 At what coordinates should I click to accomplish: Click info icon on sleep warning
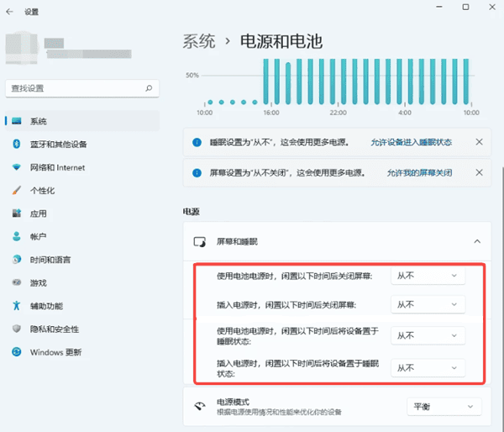click(197, 142)
